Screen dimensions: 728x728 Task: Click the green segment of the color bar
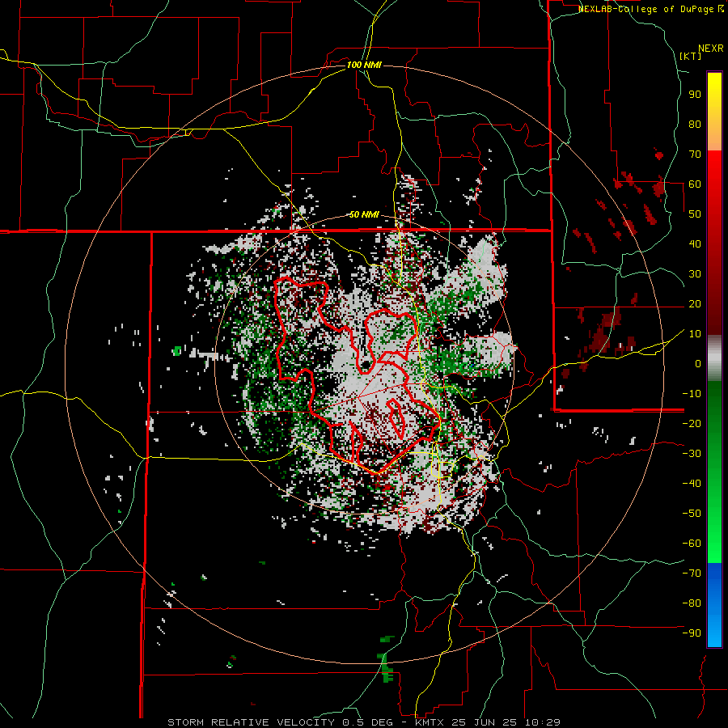pos(714,472)
